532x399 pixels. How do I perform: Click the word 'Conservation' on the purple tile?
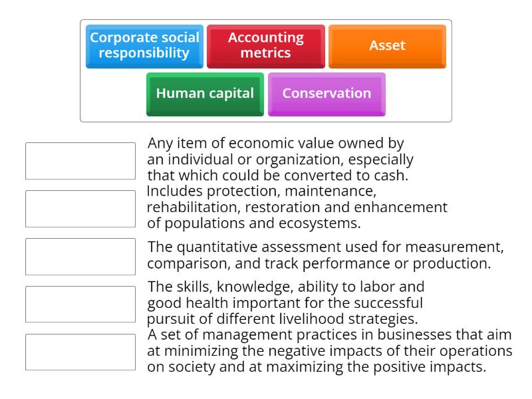[x=327, y=93]
